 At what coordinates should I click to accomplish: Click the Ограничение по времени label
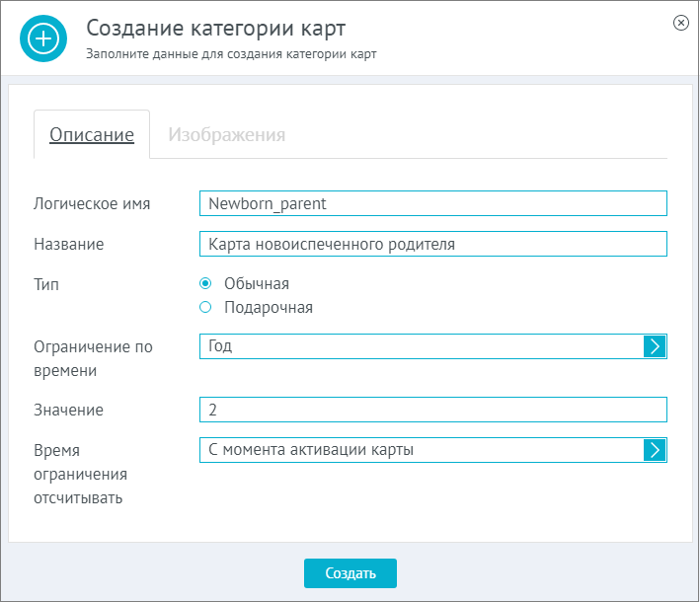(94, 358)
